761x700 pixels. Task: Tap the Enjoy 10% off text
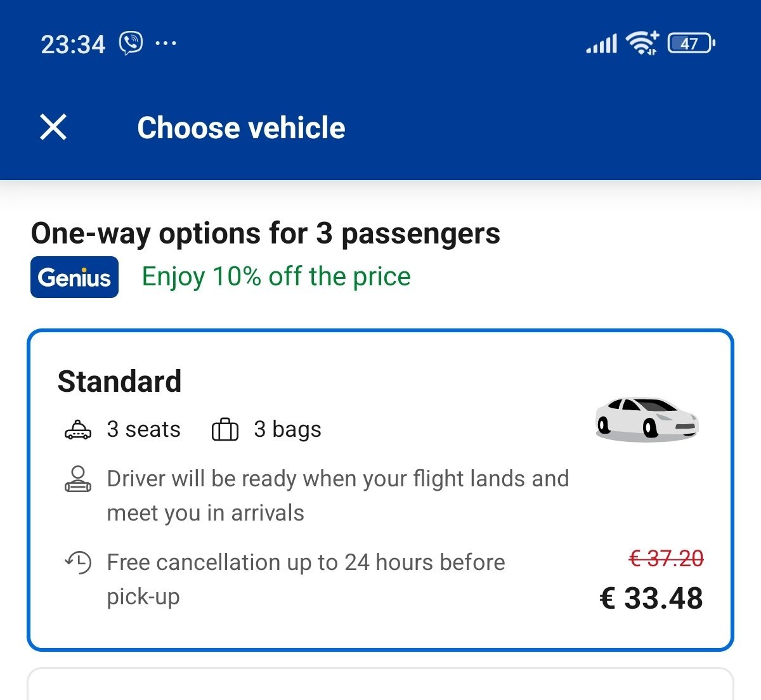coord(276,276)
